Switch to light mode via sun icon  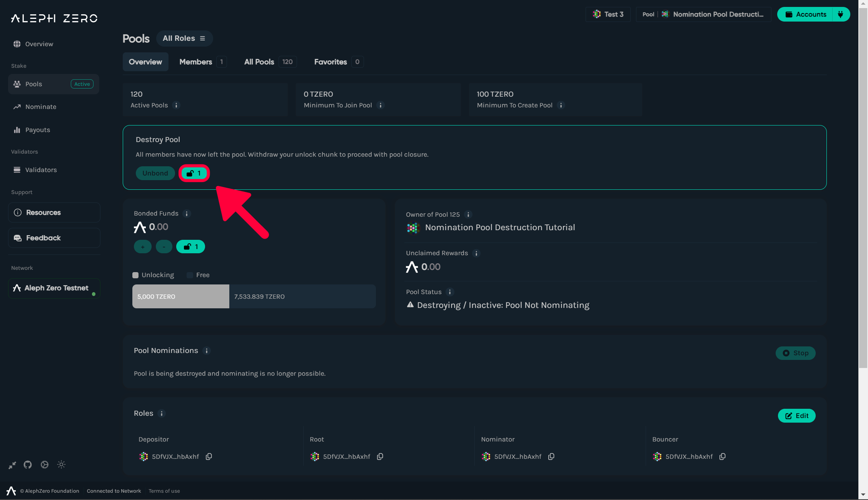(x=61, y=465)
